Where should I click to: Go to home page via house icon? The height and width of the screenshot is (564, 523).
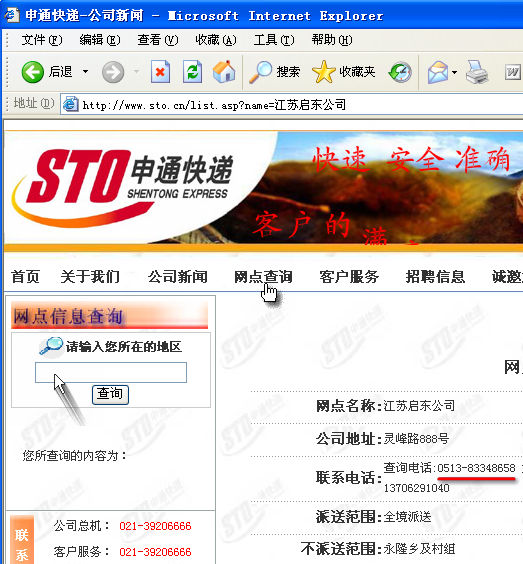tap(224, 72)
